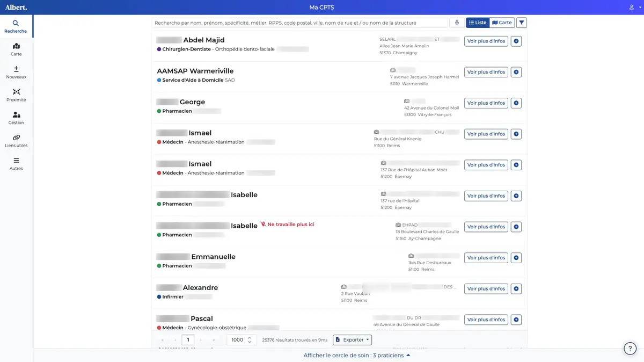The image size is (644, 362).
Task: View more info for George
Action: click(486, 103)
